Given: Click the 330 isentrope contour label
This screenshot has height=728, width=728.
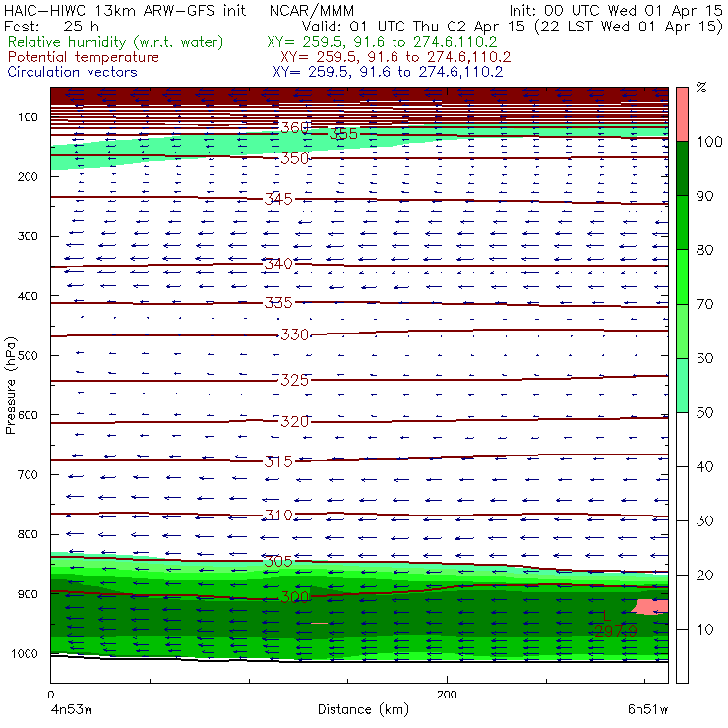Looking at the screenshot, I should (x=294, y=334).
